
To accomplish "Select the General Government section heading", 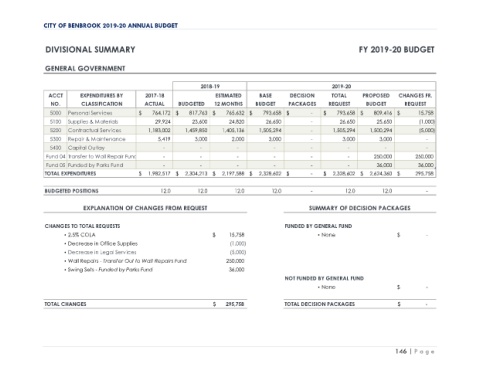I will (85, 69).
